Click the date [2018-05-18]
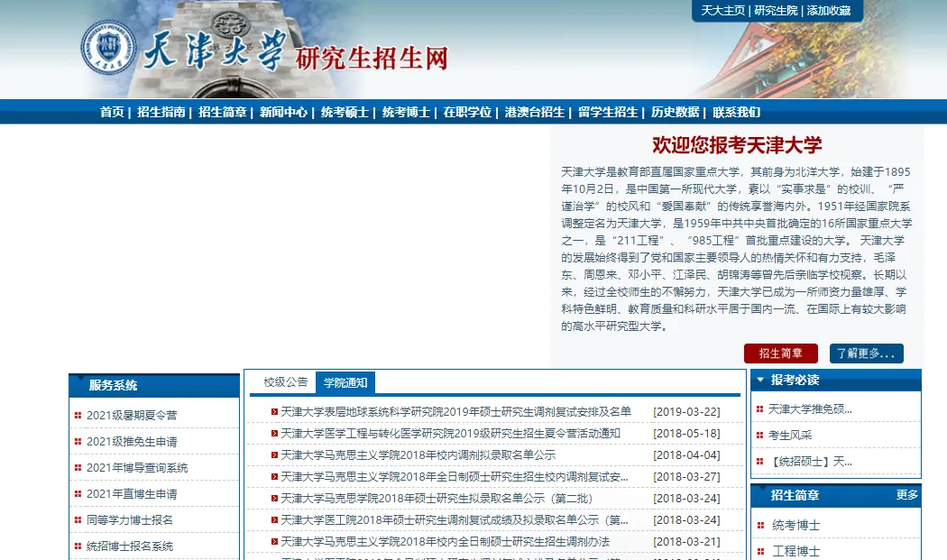The image size is (947, 560). [686, 434]
